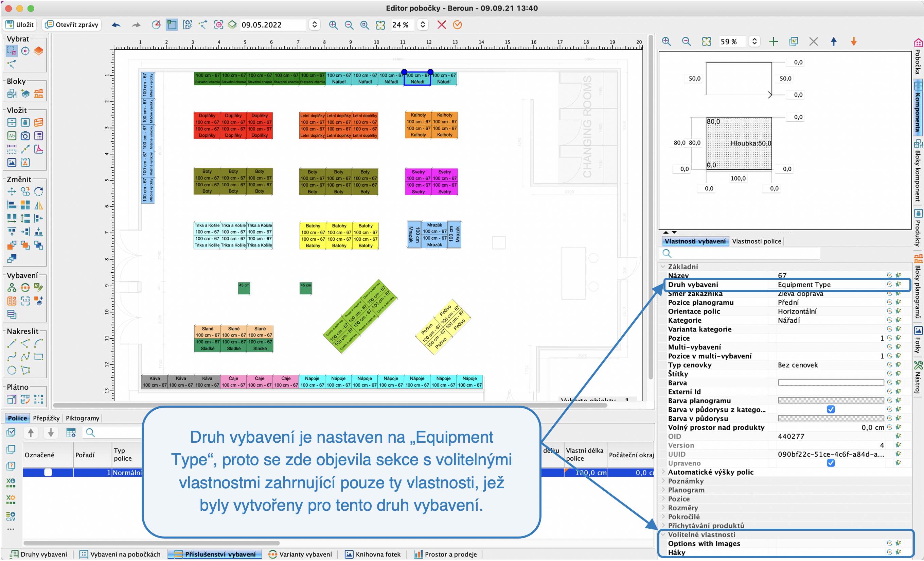Zoom in on the floor plan canvas

pyautogui.click(x=333, y=25)
